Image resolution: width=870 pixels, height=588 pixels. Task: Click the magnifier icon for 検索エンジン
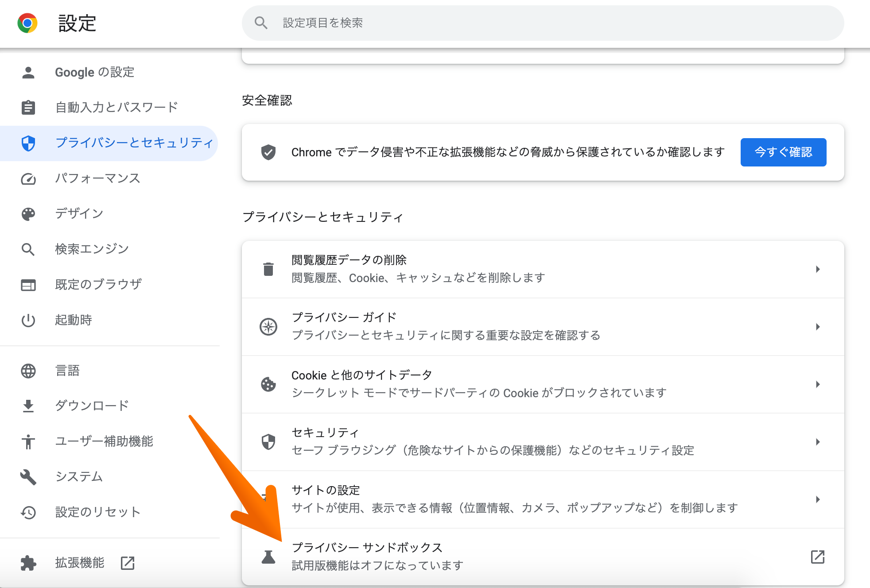pos(28,249)
